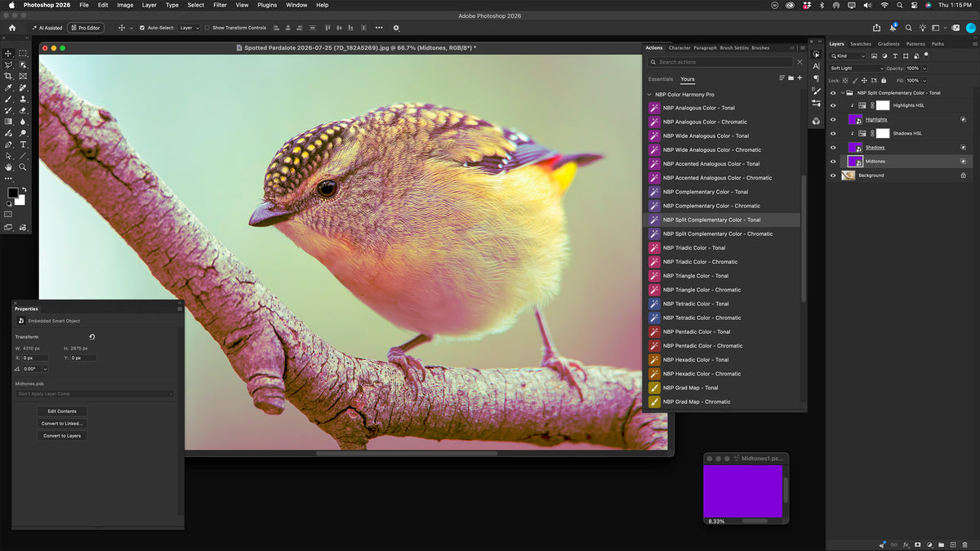
Task: Hide the Shadows layer
Action: (x=833, y=147)
